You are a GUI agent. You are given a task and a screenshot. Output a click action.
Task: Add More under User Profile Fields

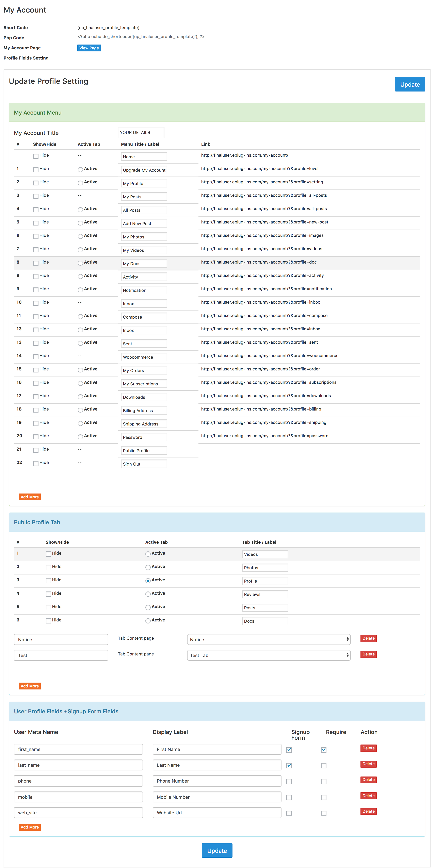coord(30,827)
